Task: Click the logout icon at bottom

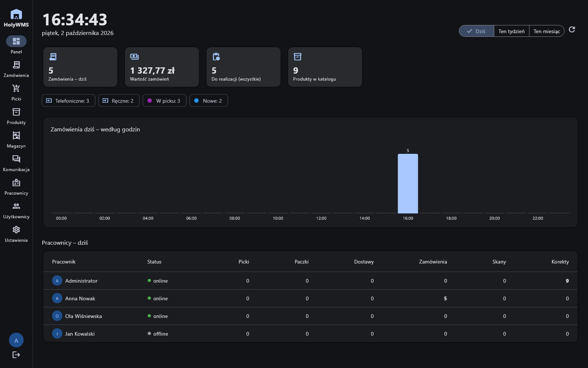Action: (x=16, y=355)
